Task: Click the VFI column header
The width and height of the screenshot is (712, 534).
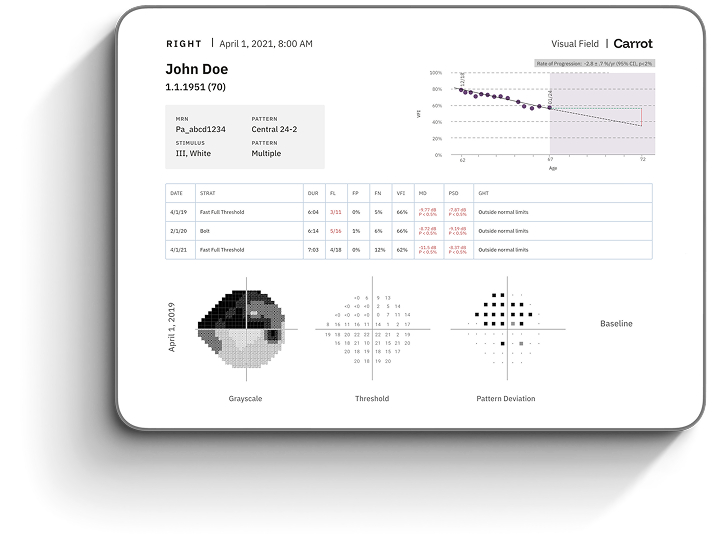Action: 401,192
